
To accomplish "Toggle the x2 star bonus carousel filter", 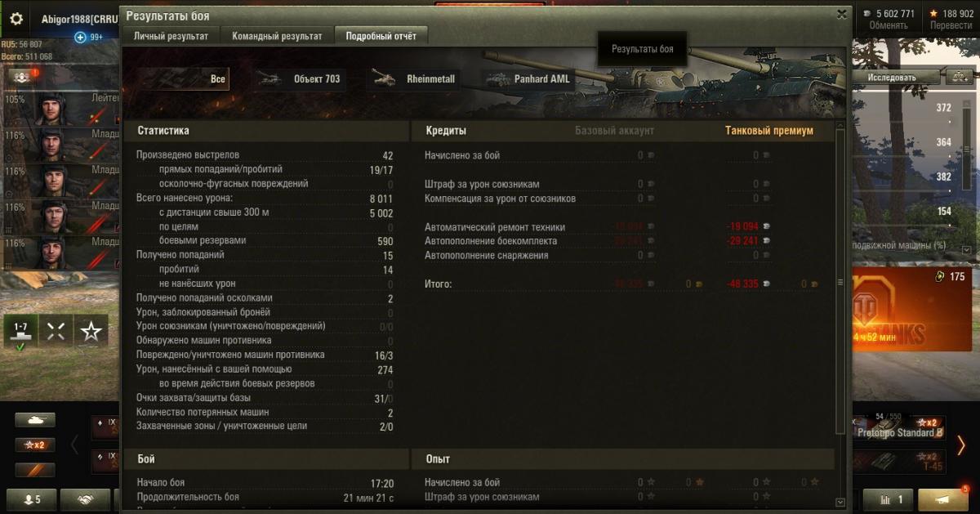I will [35, 445].
